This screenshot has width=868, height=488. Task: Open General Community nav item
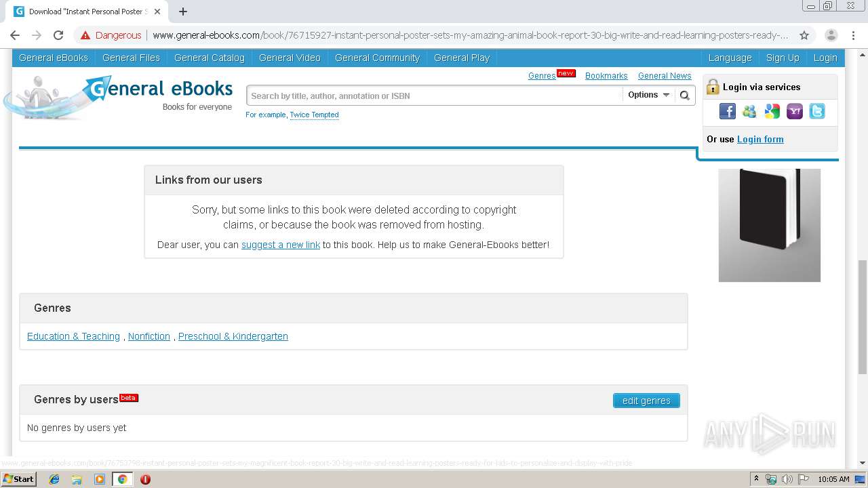(377, 58)
